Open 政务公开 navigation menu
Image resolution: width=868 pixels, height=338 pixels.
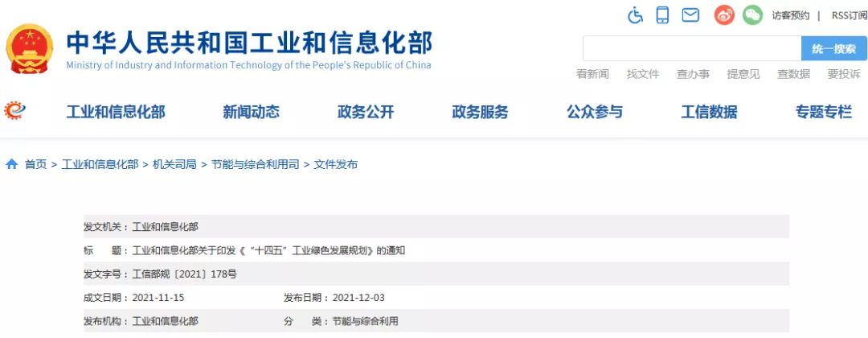click(x=366, y=113)
